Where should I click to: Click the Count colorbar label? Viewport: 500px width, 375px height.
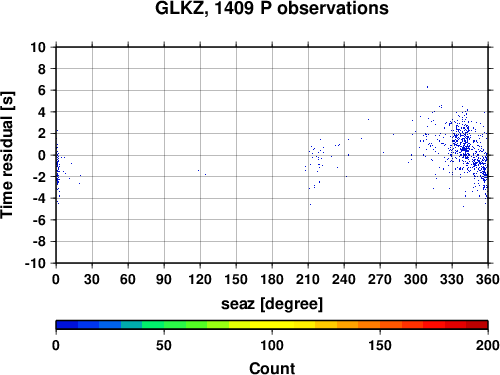tap(272, 368)
